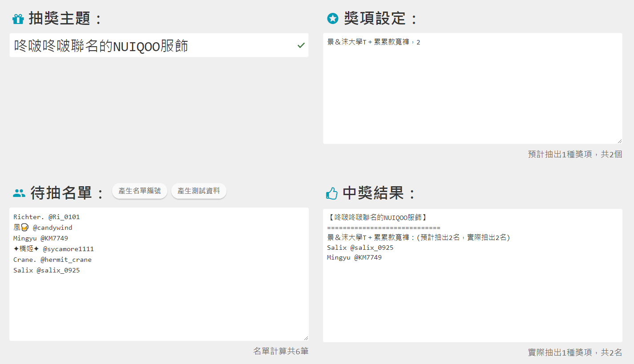Click the 獎項設定 heading
This screenshot has height=364, width=634.
[381, 18]
